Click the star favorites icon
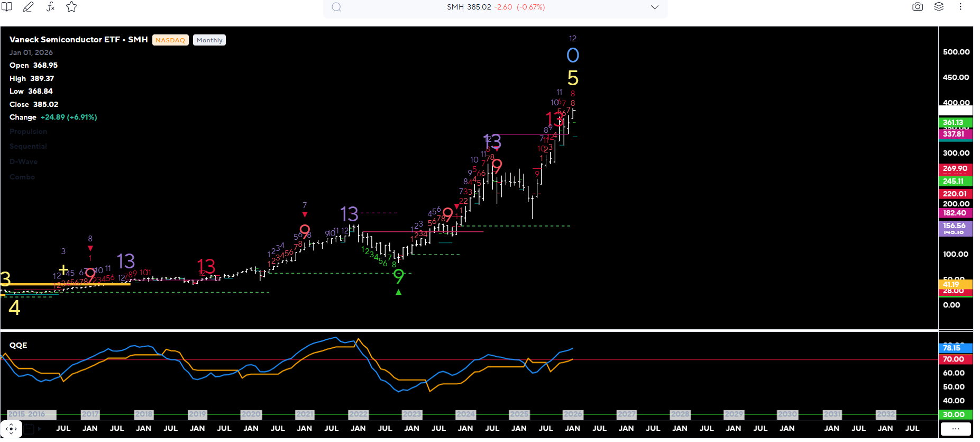 pos(71,7)
